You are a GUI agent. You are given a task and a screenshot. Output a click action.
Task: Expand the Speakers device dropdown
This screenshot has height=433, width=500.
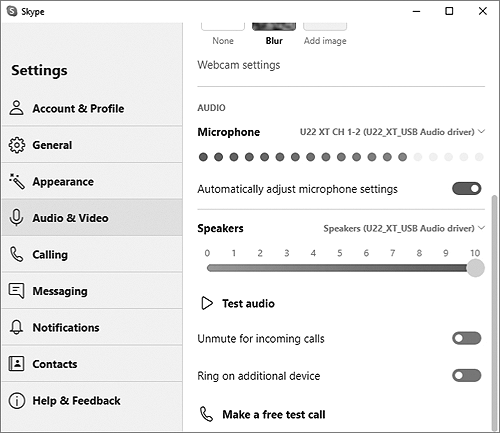[404, 228]
